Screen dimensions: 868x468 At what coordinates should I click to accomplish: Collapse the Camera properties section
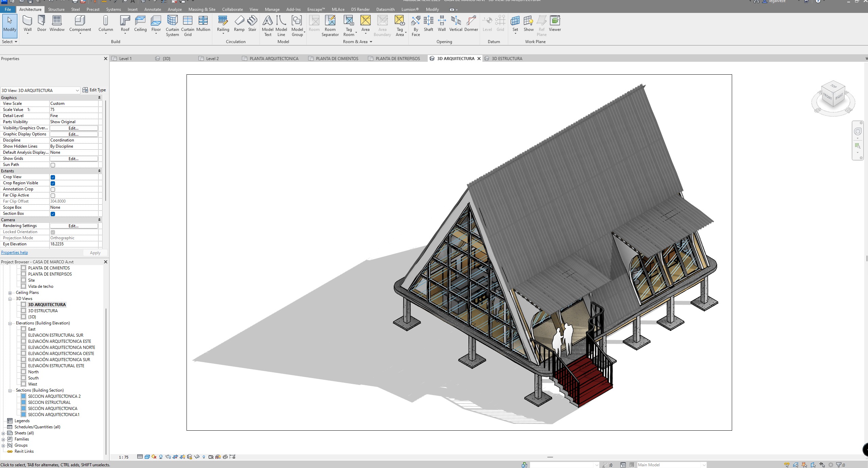(x=99, y=220)
